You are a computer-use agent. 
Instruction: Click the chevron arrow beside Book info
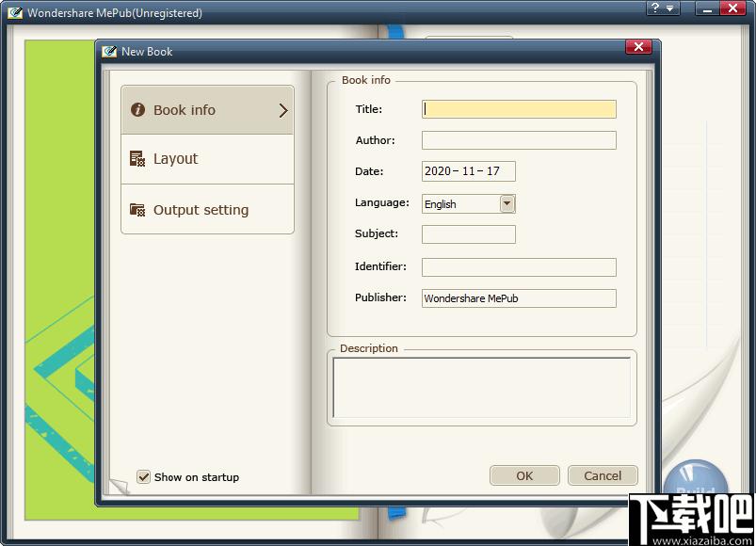(x=283, y=110)
